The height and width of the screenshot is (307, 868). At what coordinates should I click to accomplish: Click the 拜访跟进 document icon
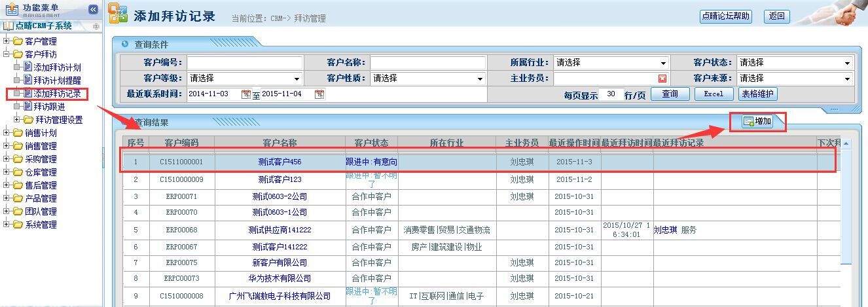pyautogui.click(x=27, y=106)
